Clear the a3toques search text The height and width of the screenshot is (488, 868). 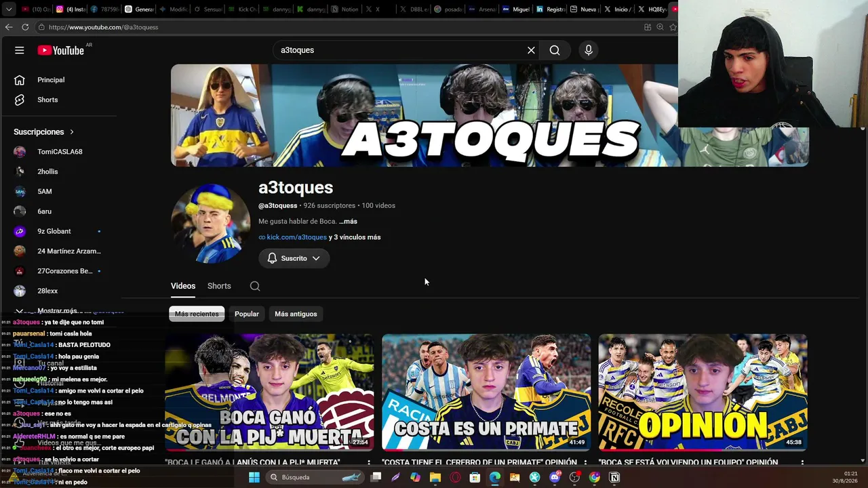[x=531, y=50]
